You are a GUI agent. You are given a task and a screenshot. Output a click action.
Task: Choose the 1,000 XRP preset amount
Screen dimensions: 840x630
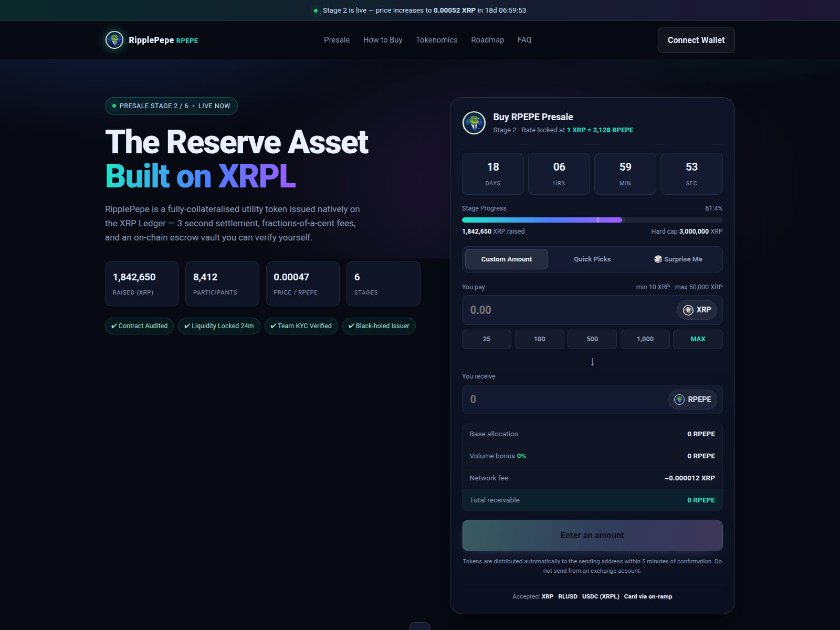click(645, 339)
